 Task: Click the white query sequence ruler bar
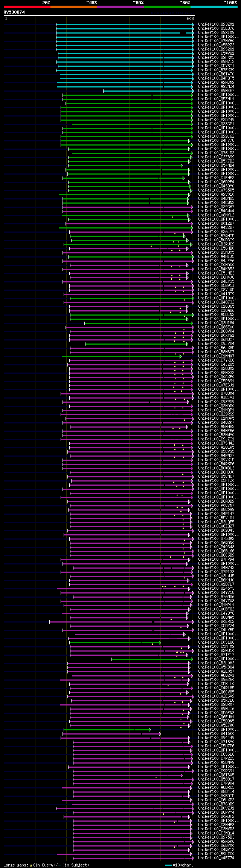pos(99,15)
